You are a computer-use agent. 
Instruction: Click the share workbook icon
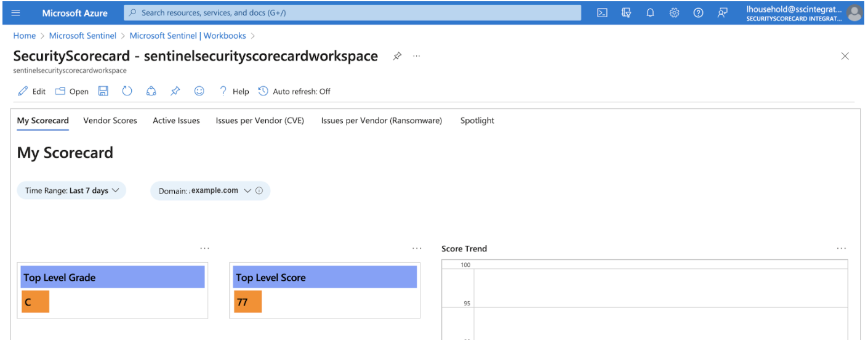(151, 91)
